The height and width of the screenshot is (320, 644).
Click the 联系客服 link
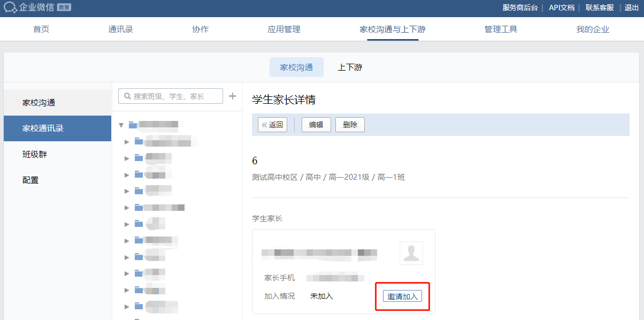[600, 7]
